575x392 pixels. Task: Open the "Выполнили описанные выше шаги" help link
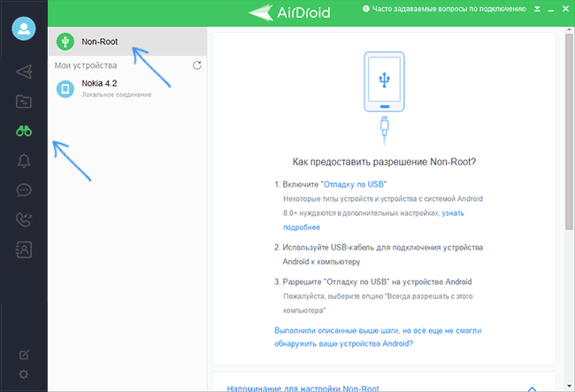(x=378, y=337)
